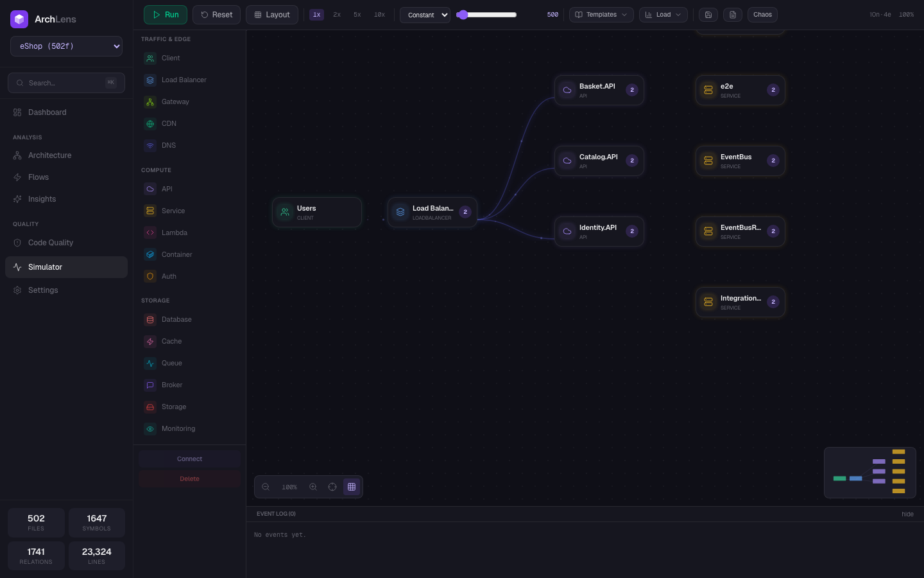Select the EventBus service node
This screenshot has width=924, height=578.
click(740, 161)
